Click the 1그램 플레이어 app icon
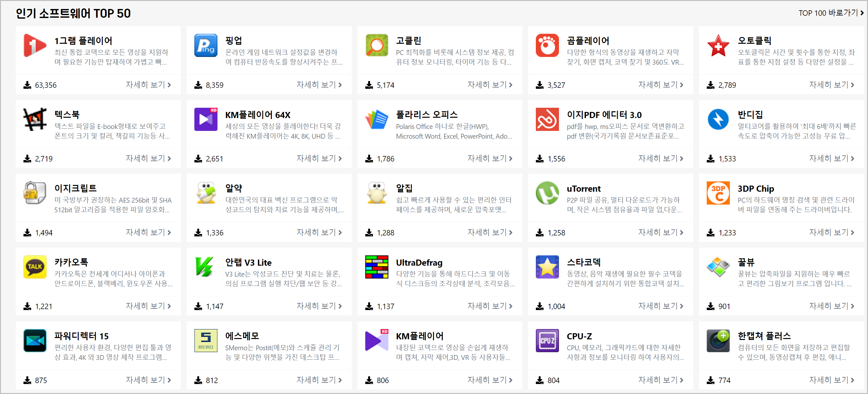Screen dimensions: 868x394 [x=35, y=46]
